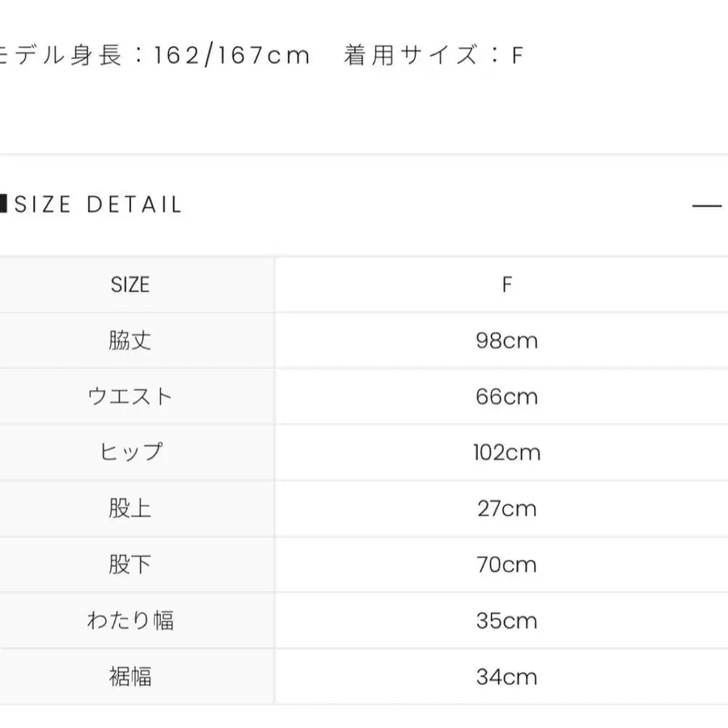728x728 pixels.
Task: Select the 34cm hem width value
Action: point(507,676)
